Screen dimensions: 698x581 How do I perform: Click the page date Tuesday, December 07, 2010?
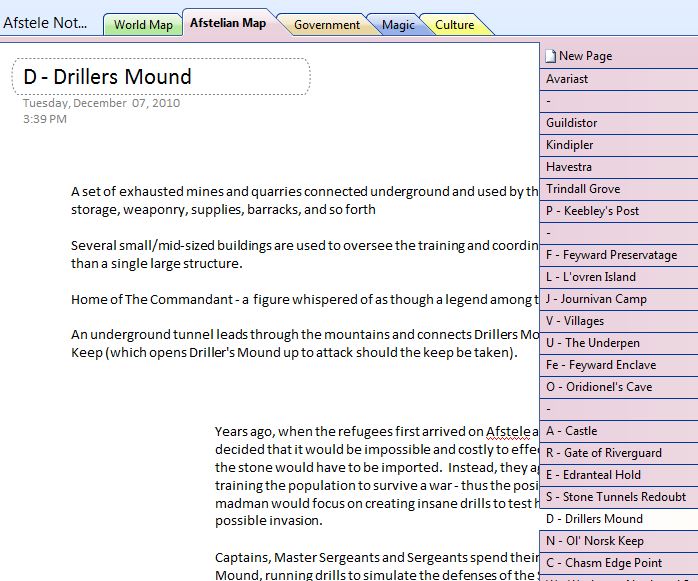coord(101,103)
